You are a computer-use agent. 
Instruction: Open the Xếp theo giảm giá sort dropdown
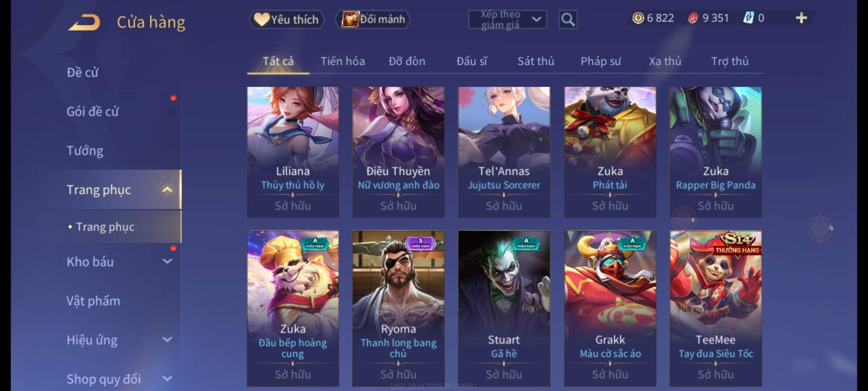[x=507, y=19]
